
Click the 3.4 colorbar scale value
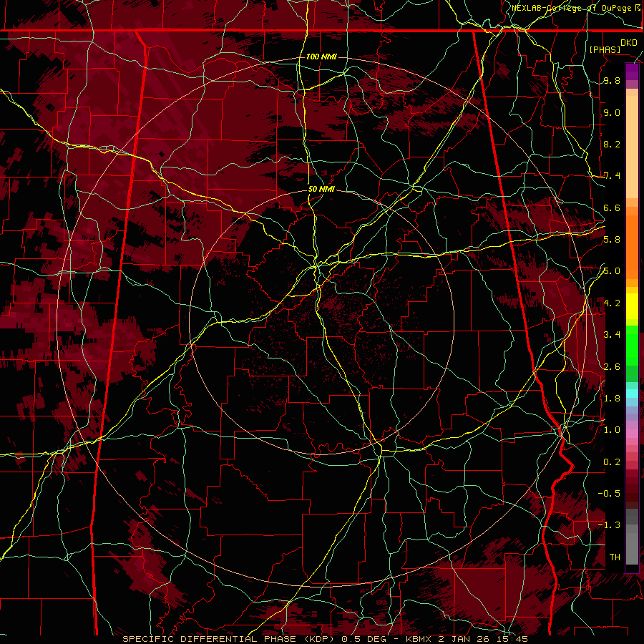click(x=612, y=335)
